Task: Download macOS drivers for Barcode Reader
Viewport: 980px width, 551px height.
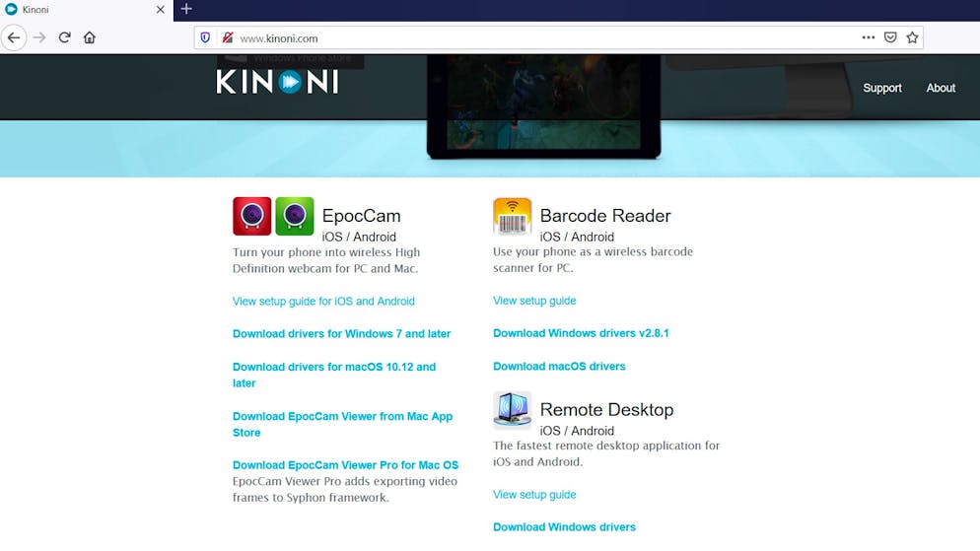Action: [x=559, y=366]
